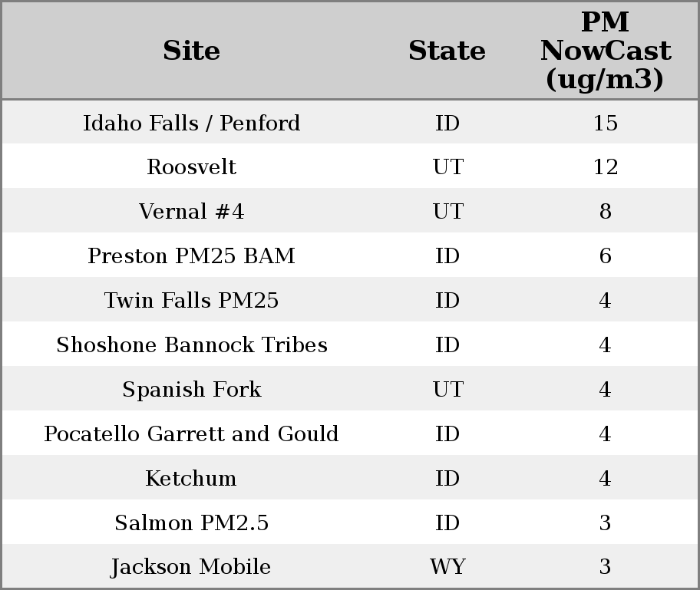Image resolution: width=700 pixels, height=590 pixels.
Task: Select the Idaho Falls / Penford site
Action: pos(191,124)
